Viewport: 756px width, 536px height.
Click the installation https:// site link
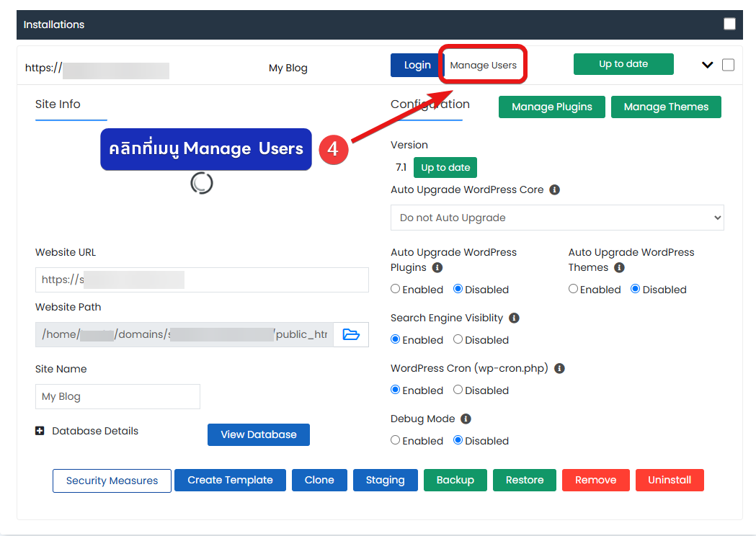pos(97,68)
